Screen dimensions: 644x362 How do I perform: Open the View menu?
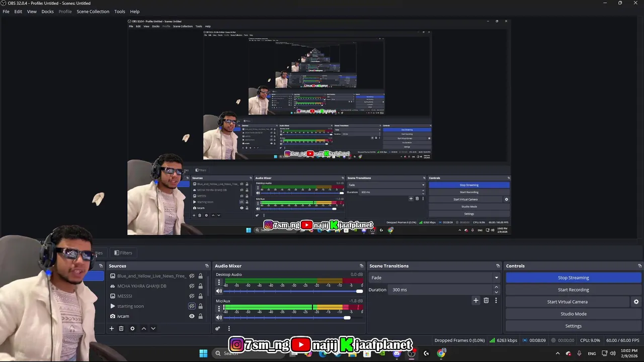tap(32, 12)
